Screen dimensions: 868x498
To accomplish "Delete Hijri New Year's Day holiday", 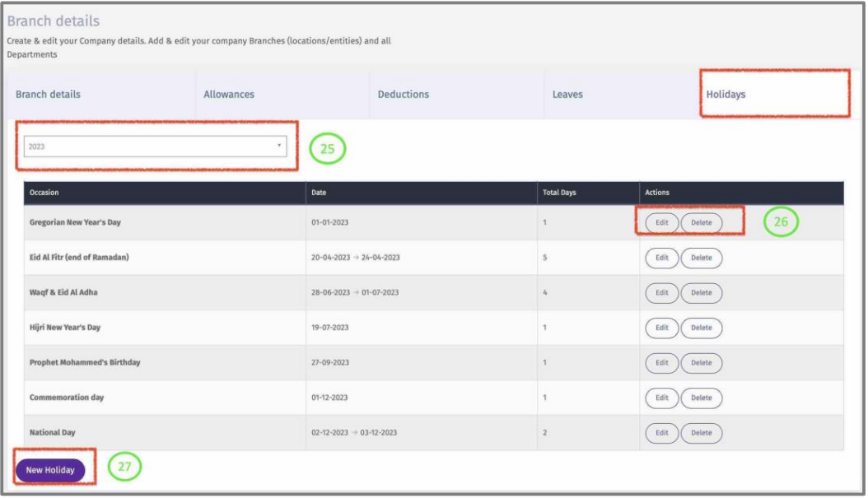I will (701, 328).
